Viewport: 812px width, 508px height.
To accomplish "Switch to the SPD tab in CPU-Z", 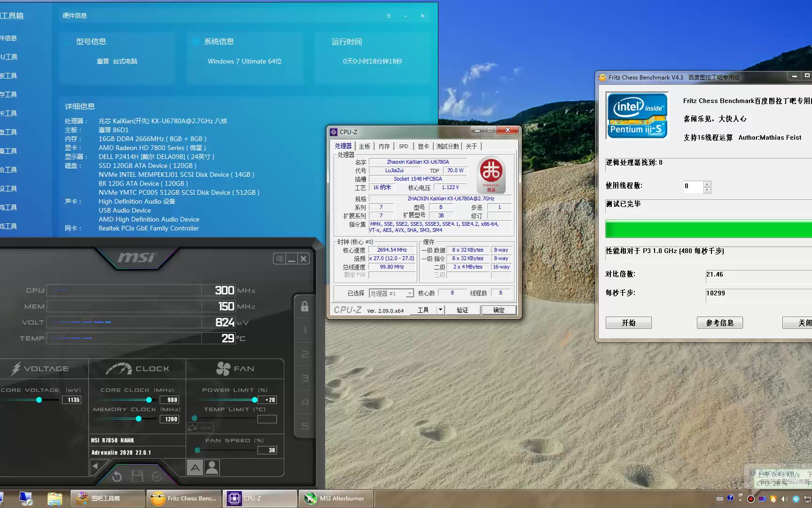I will pyautogui.click(x=403, y=146).
